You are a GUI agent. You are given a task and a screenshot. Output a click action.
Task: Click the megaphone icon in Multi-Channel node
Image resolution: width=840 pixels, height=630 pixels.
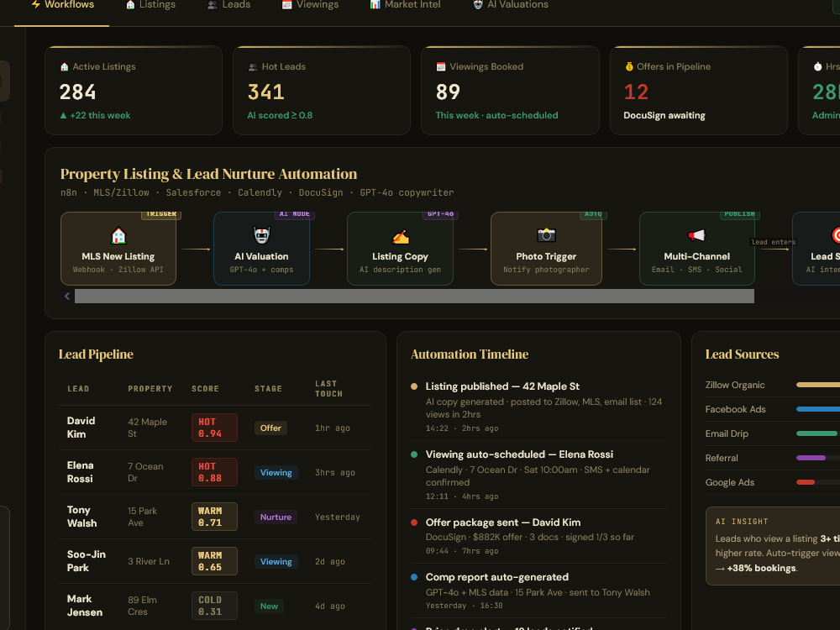click(x=697, y=235)
